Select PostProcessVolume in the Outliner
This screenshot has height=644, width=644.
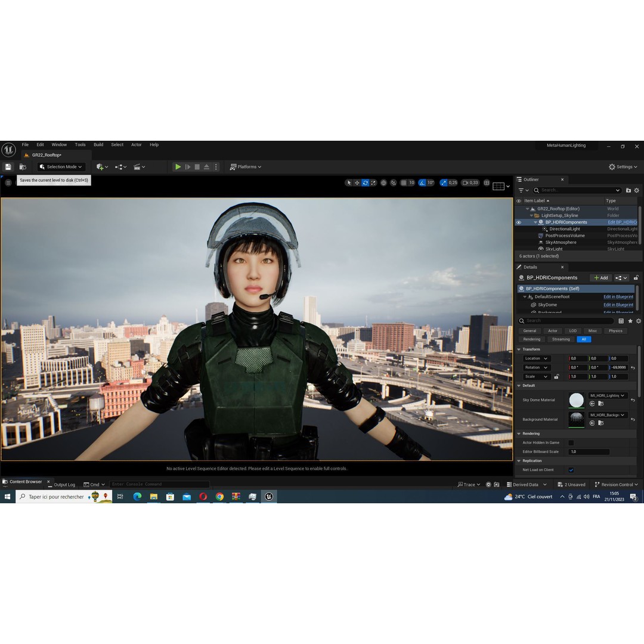(x=565, y=236)
